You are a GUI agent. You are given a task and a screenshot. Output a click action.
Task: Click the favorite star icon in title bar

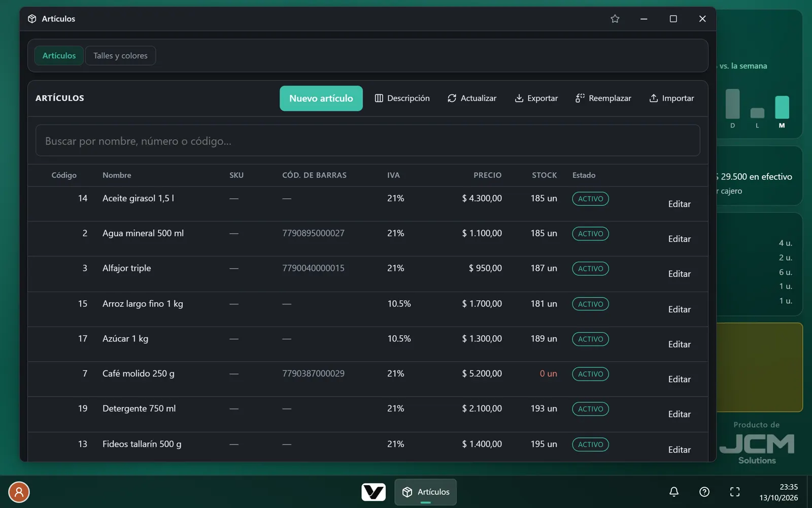pyautogui.click(x=615, y=19)
